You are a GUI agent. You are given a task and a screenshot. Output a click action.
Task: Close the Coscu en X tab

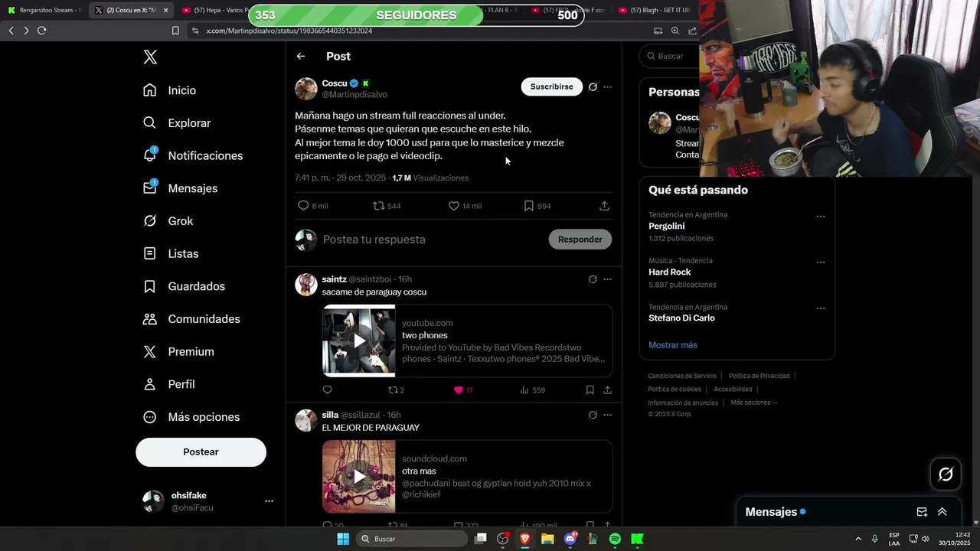[x=165, y=10]
